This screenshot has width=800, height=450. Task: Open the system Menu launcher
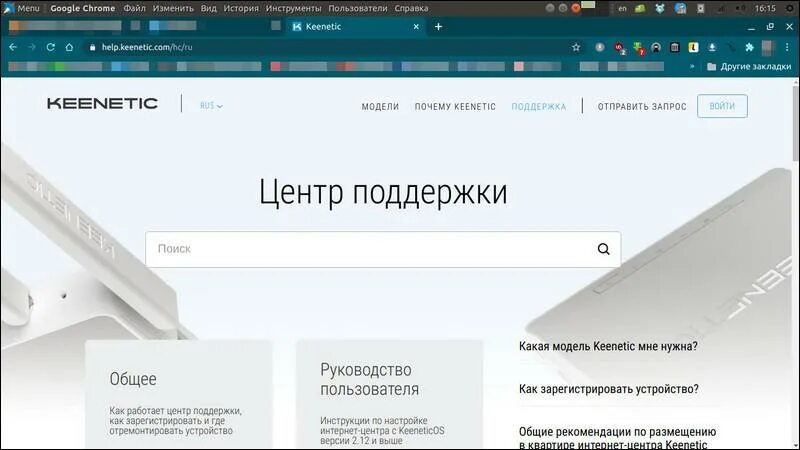(x=21, y=8)
